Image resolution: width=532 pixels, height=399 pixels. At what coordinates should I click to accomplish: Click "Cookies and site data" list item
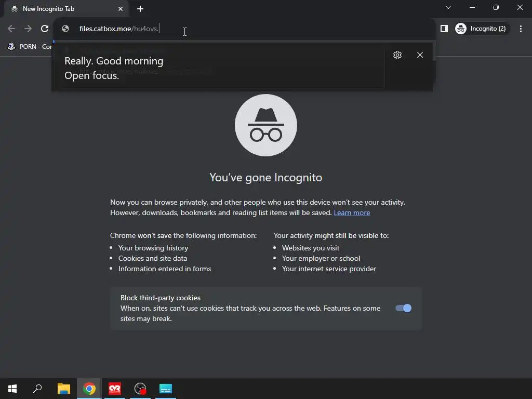[153, 259]
